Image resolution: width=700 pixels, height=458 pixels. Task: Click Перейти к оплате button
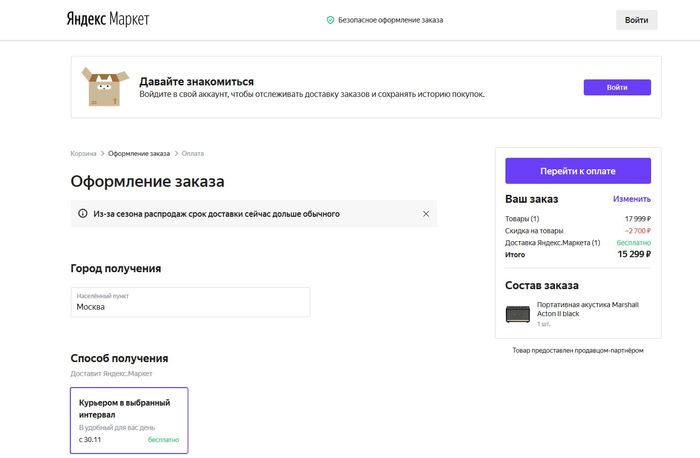tap(577, 170)
